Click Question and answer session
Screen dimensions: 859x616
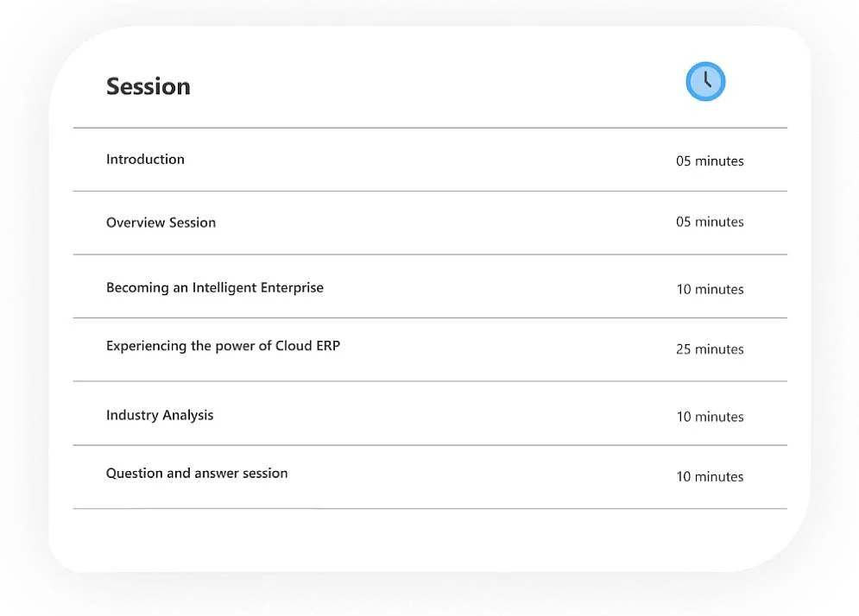point(197,474)
